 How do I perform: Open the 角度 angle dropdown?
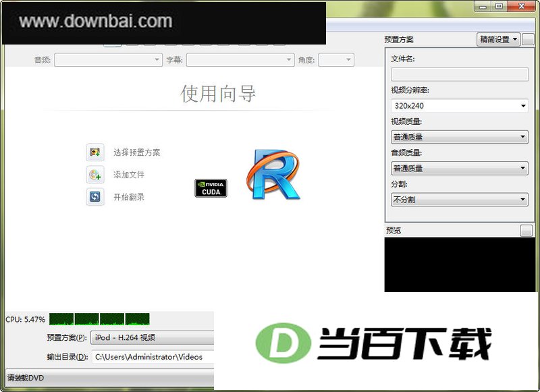point(336,60)
